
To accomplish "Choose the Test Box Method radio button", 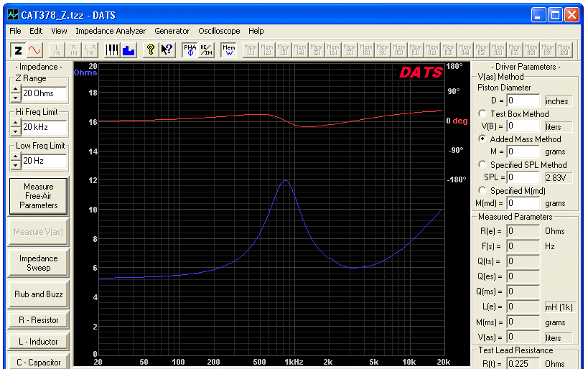I will pyautogui.click(x=482, y=113).
